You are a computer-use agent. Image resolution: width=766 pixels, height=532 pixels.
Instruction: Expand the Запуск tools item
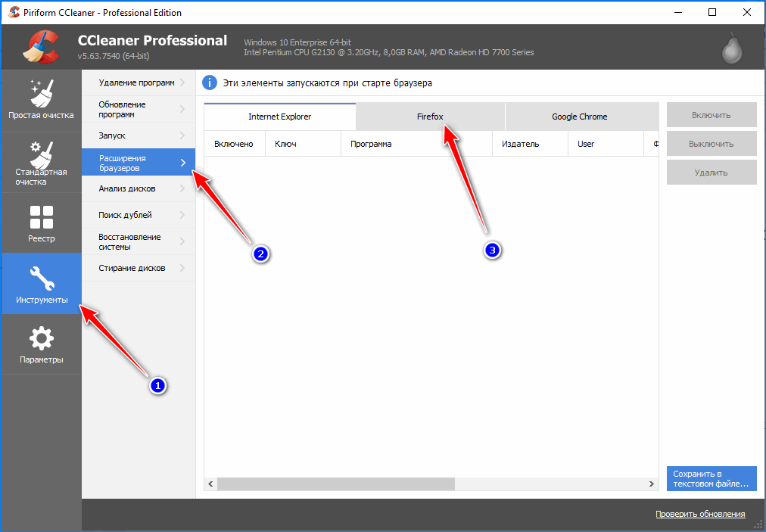click(x=138, y=135)
